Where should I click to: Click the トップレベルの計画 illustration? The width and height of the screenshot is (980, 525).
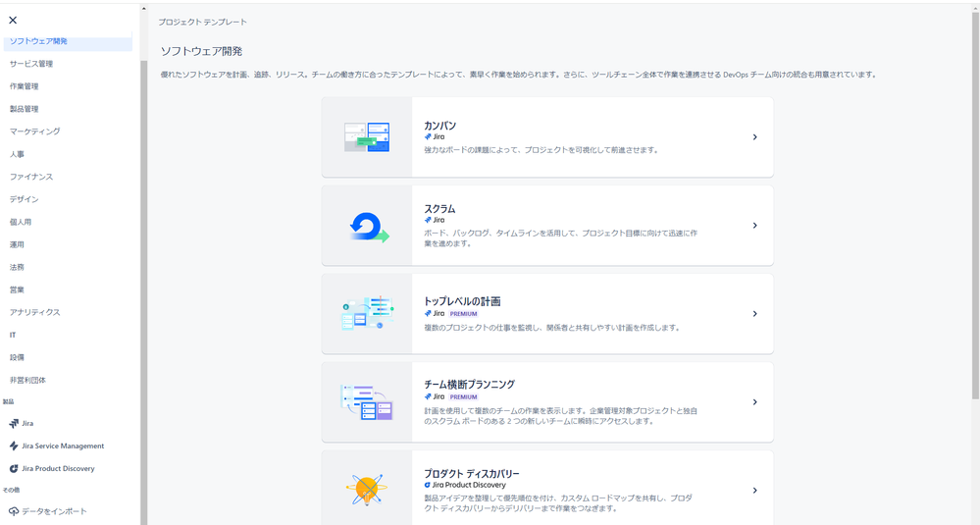pos(368,313)
